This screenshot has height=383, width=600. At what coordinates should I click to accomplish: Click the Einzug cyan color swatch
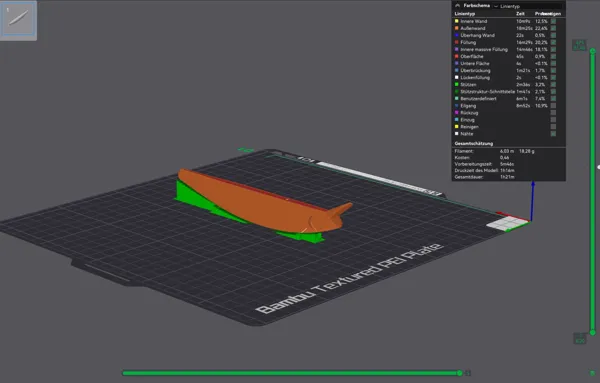click(457, 119)
